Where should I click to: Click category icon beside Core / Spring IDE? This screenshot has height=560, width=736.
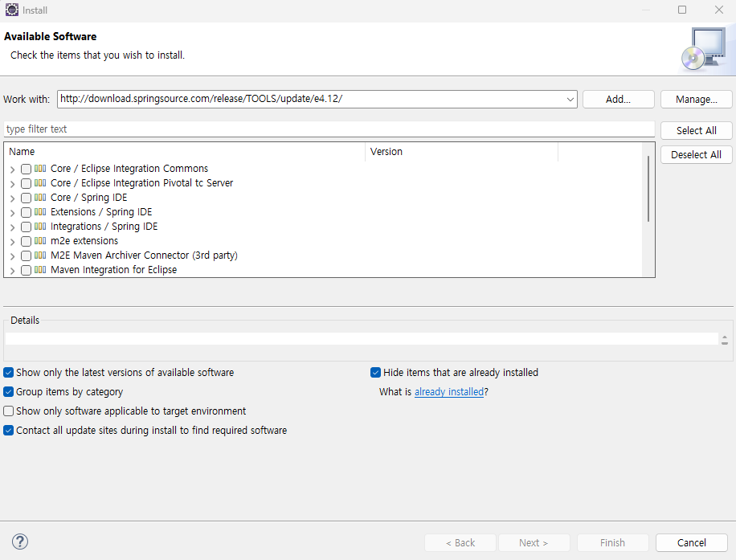(40, 198)
